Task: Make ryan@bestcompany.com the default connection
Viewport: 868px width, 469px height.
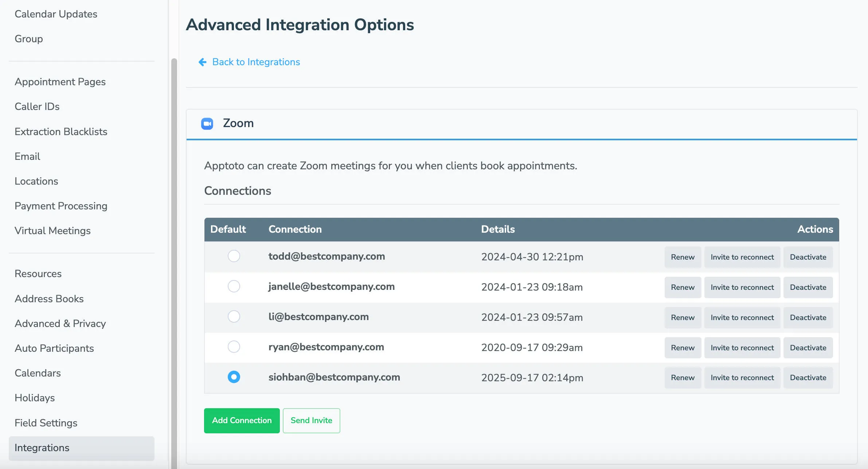Action: tap(234, 347)
